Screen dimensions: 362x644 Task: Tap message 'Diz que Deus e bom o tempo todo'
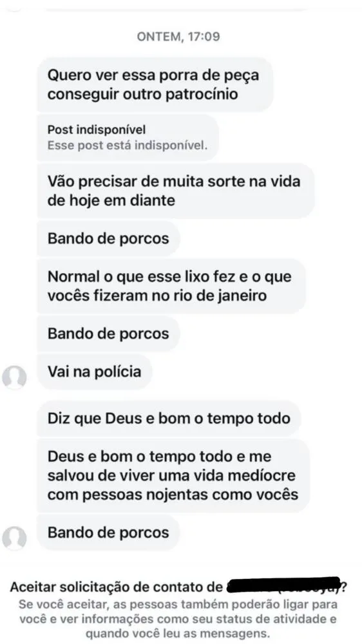click(169, 419)
